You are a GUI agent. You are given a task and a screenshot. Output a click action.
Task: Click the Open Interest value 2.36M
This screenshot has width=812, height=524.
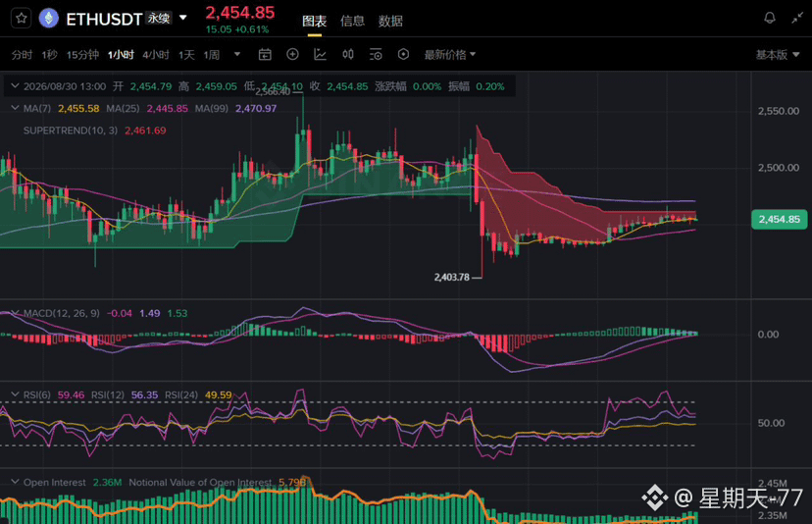(107, 483)
